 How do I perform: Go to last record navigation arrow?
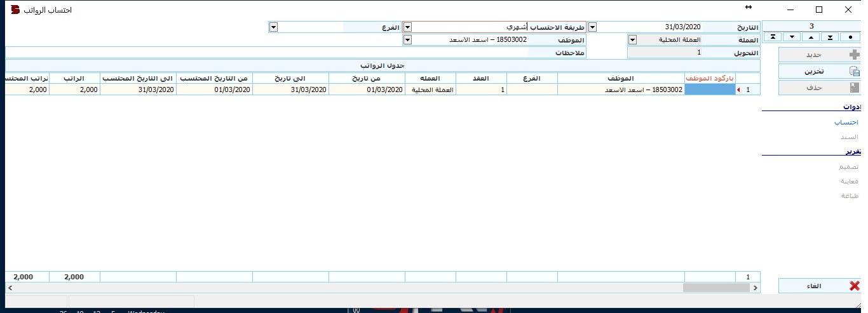click(831, 37)
